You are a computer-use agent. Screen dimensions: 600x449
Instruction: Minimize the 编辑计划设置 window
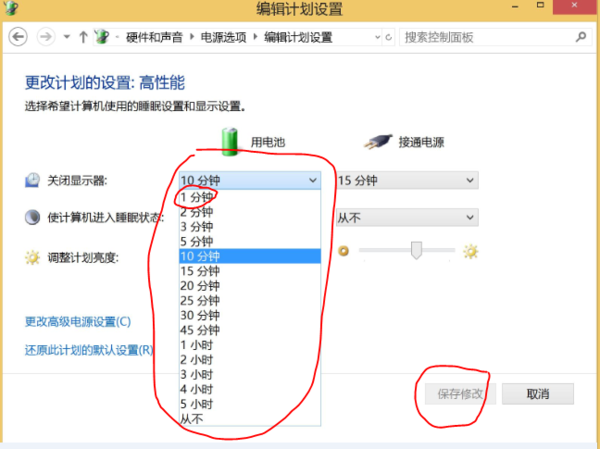(x=515, y=6)
